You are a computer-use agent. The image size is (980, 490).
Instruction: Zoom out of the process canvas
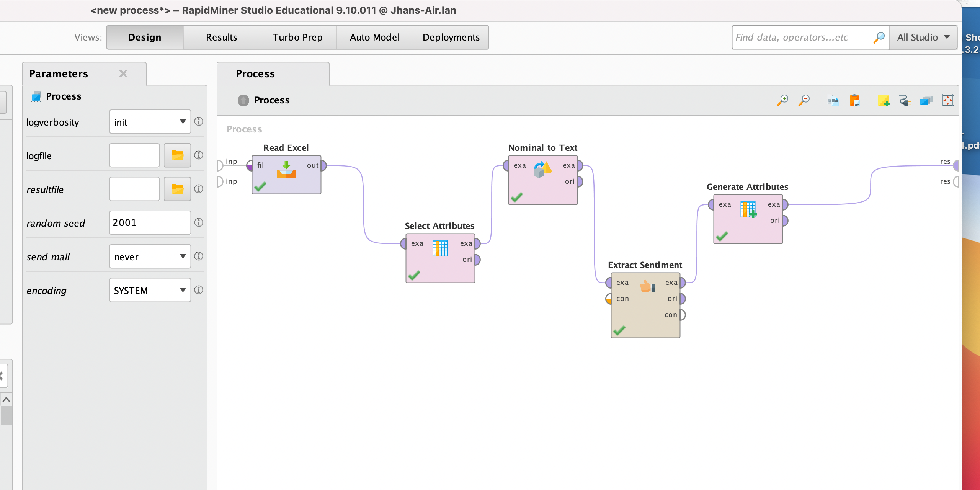coord(804,101)
